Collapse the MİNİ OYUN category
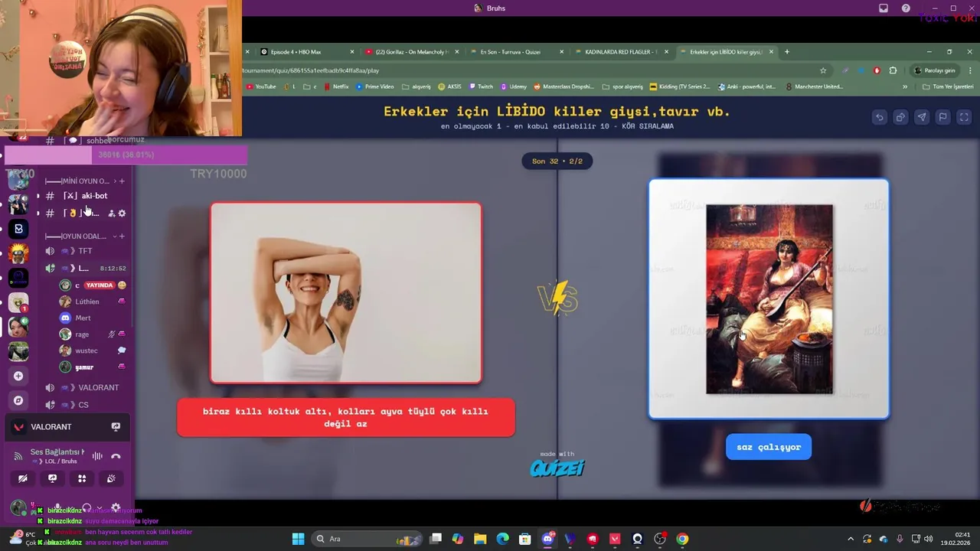The width and height of the screenshot is (980, 551). (77, 181)
